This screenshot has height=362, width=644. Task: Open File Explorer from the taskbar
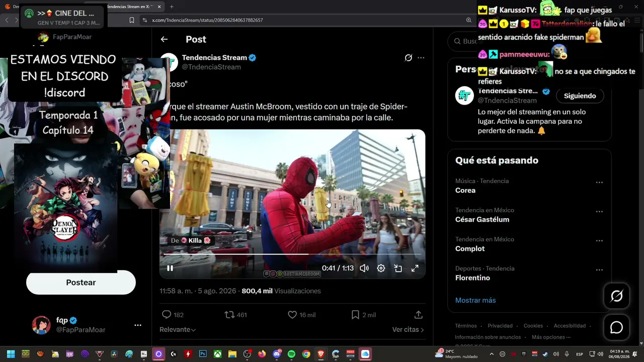232,354
